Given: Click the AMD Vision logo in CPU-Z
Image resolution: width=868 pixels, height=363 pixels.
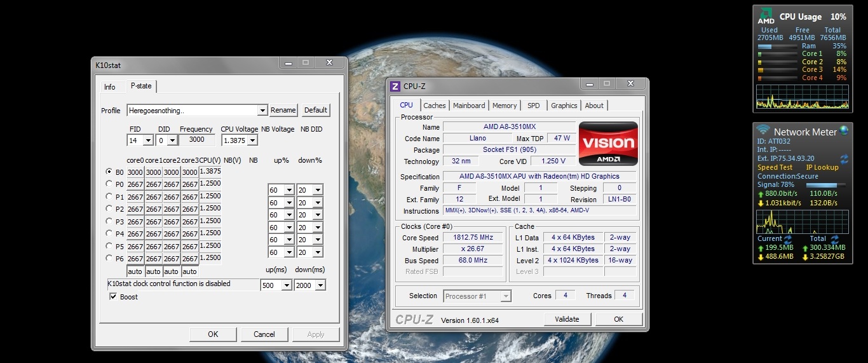Looking at the screenshot, I should tap(608, 144).
